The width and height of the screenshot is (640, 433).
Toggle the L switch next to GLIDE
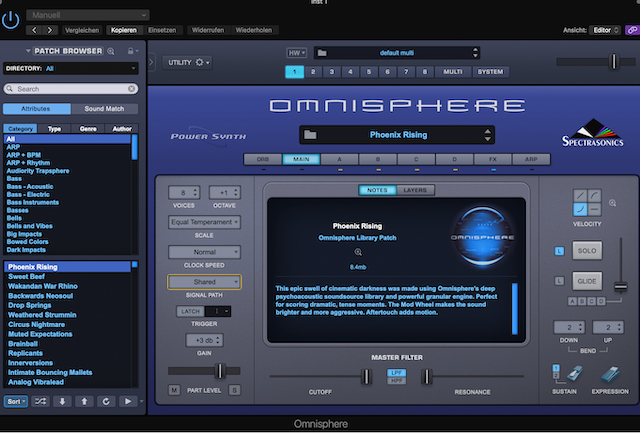559,281
